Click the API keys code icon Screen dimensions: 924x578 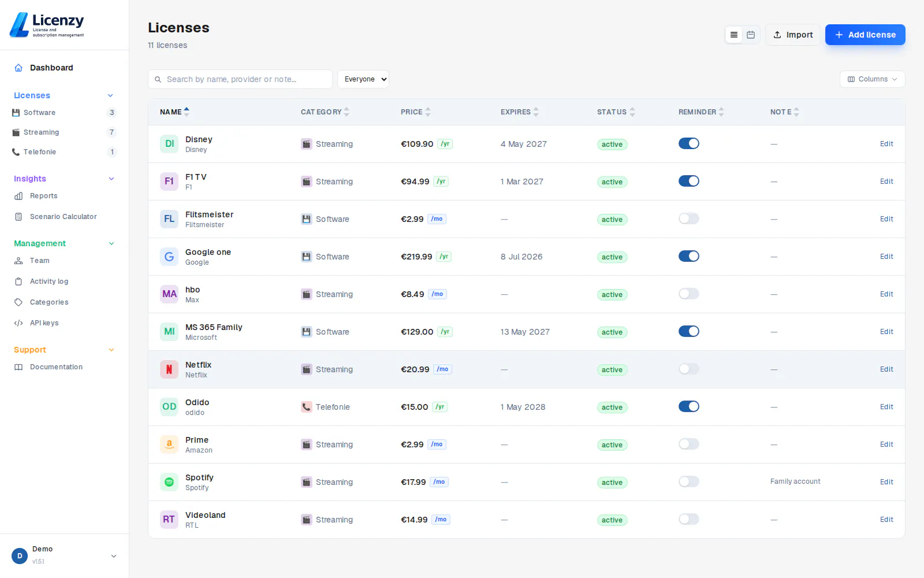[18, 323]
